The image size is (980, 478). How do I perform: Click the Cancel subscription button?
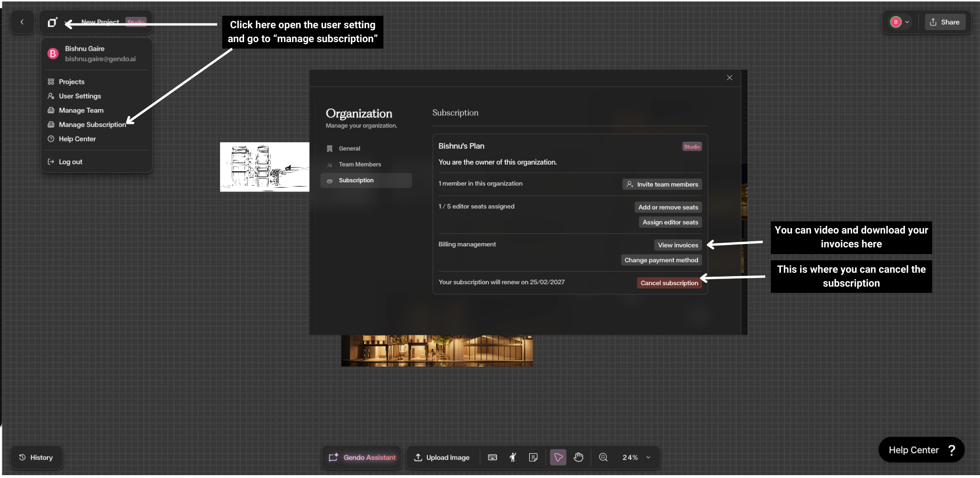click(x=669, y=283)
